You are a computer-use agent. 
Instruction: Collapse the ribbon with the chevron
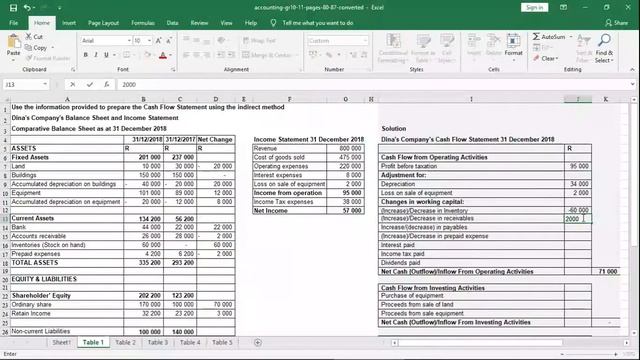click(x=632, y=70)
